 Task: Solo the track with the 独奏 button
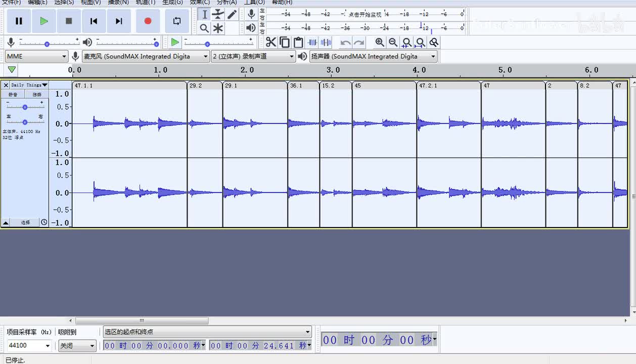[37, 95]
